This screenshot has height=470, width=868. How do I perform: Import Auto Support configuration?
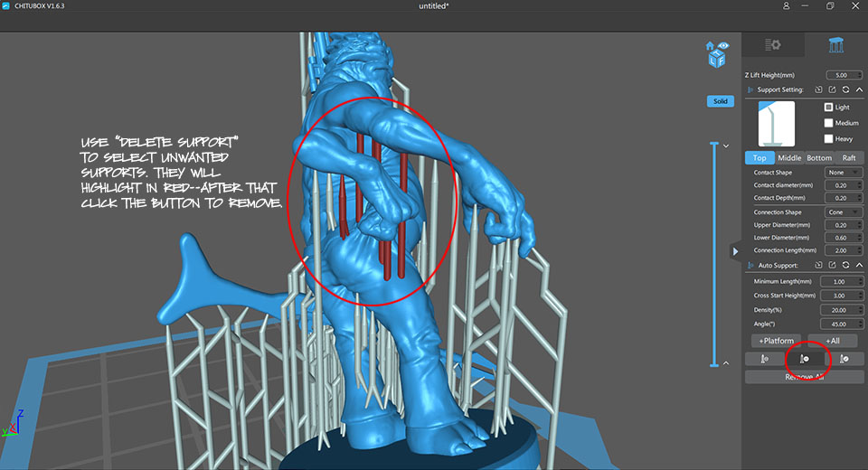coord(817,265)
